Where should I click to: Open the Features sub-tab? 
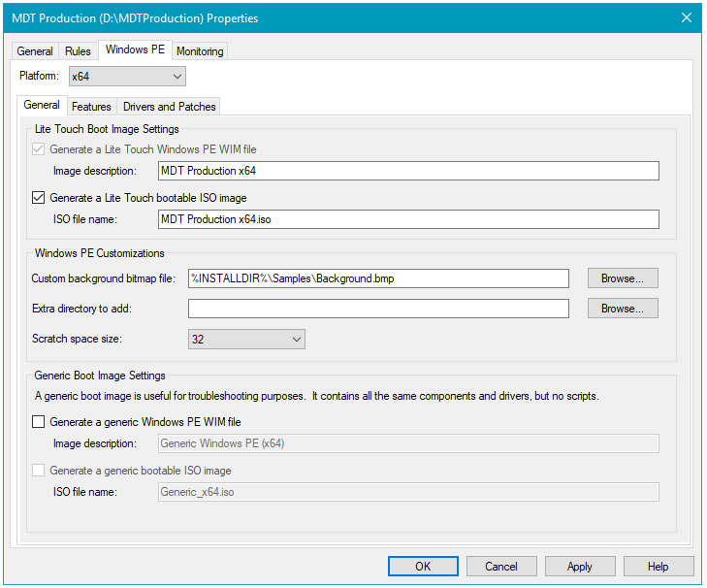click(x=91, y=107)
